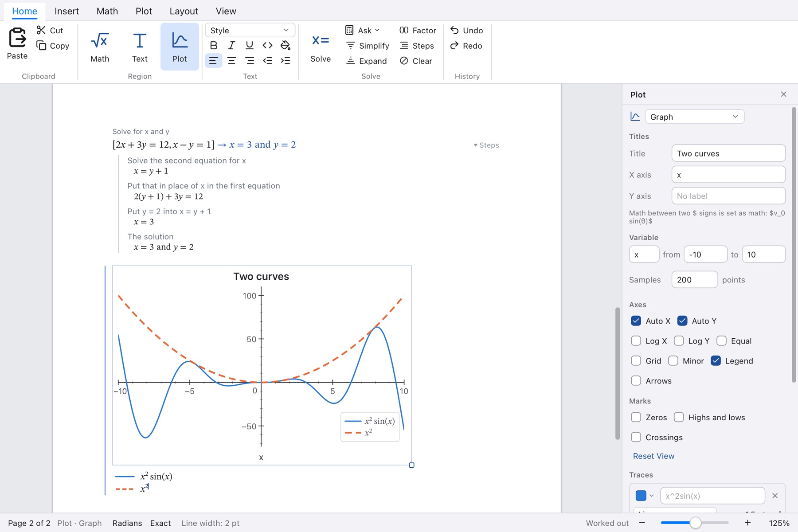Decrease indent
798x532 pixels.
coord(267,61)
